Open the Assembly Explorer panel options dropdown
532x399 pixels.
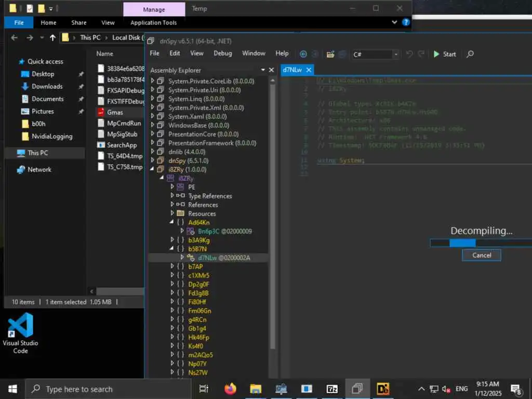[x=263, y=70]
